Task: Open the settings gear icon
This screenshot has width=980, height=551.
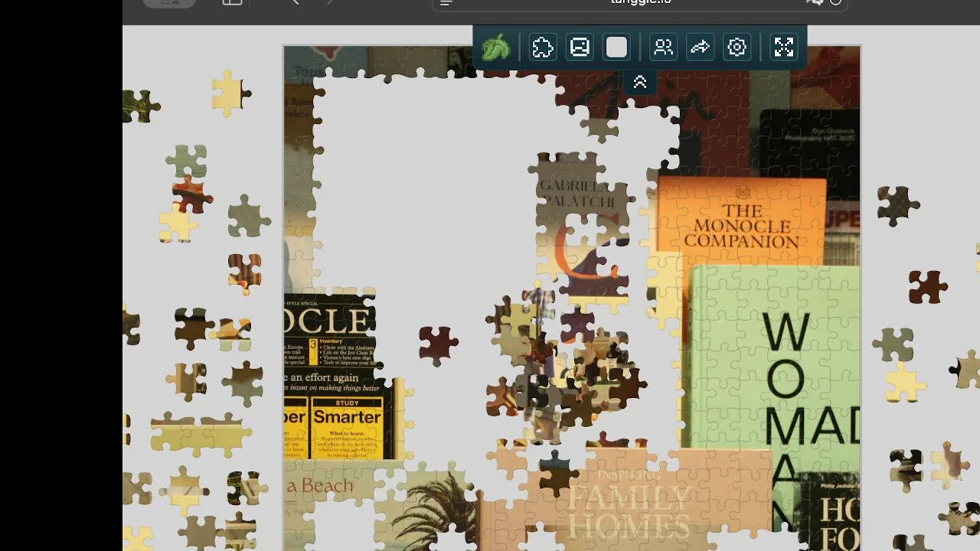Action: pyautogui.click(x=737, y=47)
